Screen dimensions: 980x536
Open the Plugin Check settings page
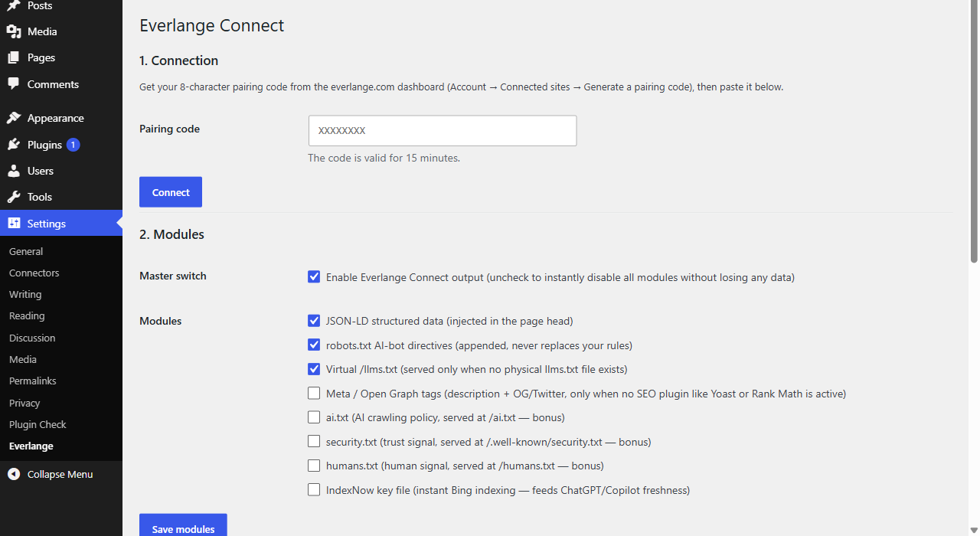pos(38,424)
